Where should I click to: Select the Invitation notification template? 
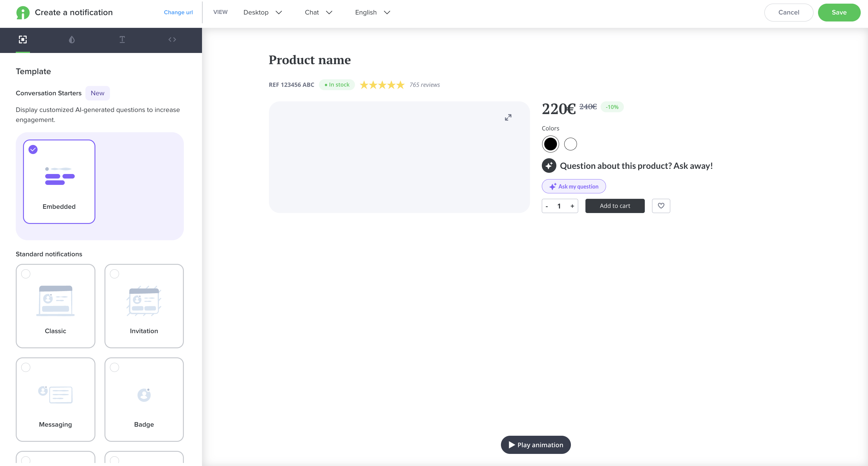(144, 306)
